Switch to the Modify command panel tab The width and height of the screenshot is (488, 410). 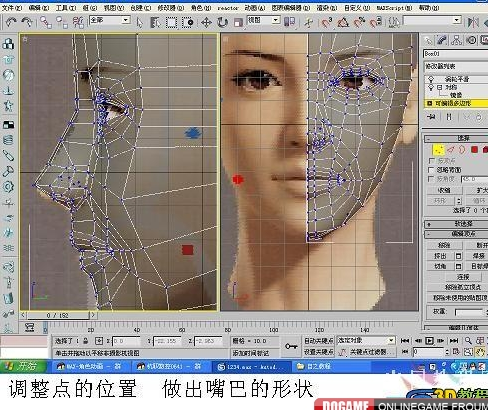pos(442,40)
